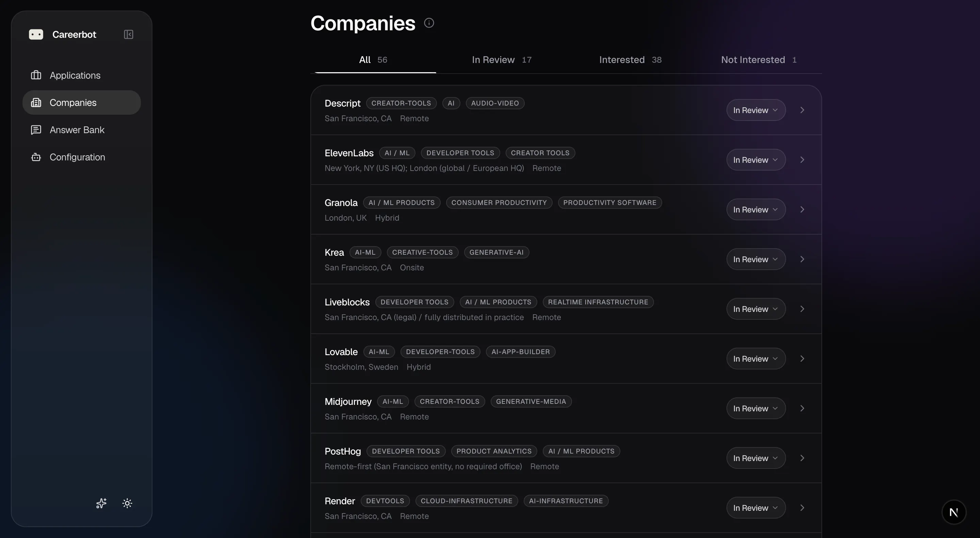Switch to the Interested tab

click(631, 60)
